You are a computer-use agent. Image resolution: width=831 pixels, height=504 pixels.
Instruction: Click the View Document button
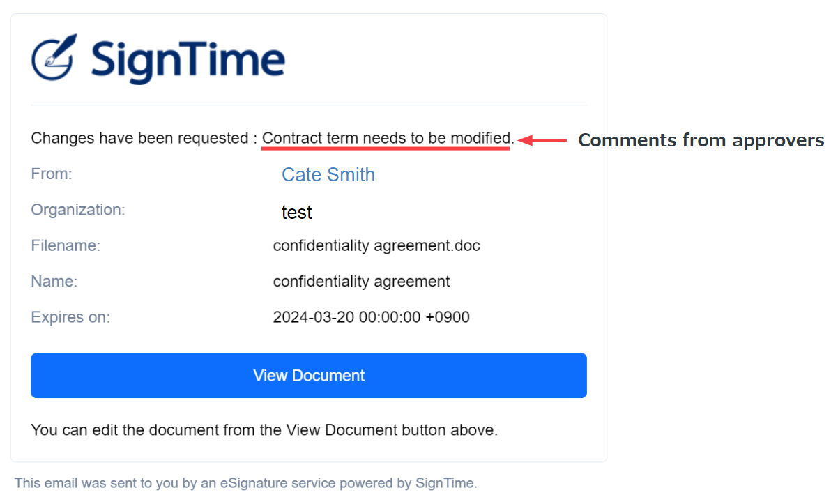tap(308, 375)
